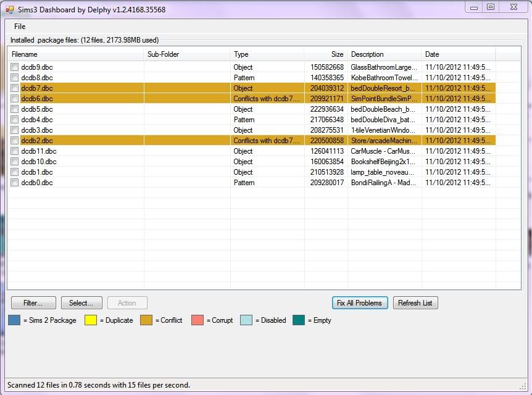Click the KobeBathroomTowel description cell
Image resolution: width=532 pixels, height=395 pixels.
pos(384,78)
